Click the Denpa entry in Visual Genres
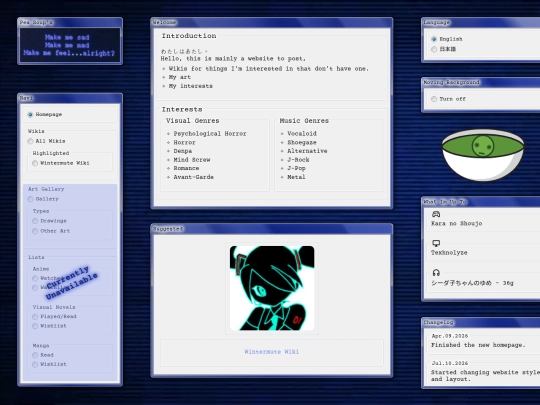540x405 pixels. pyautogui.click(x=183, y=151)
